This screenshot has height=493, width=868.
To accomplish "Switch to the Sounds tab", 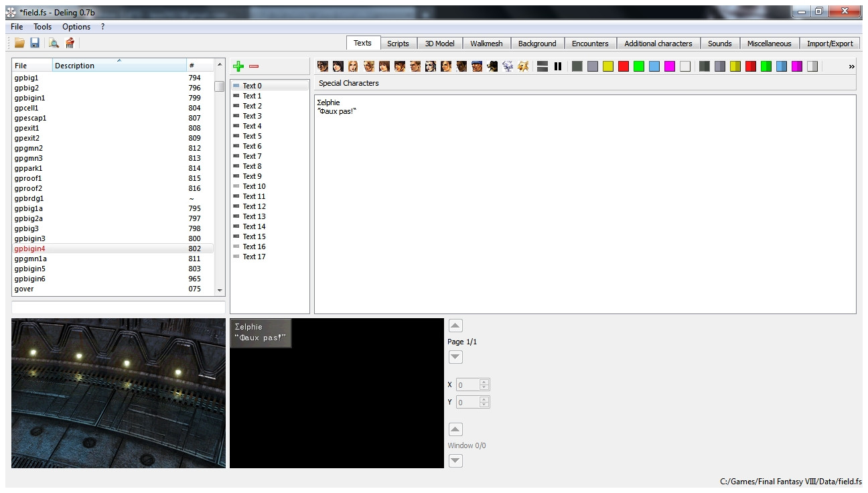I will [x=720, y=44].
